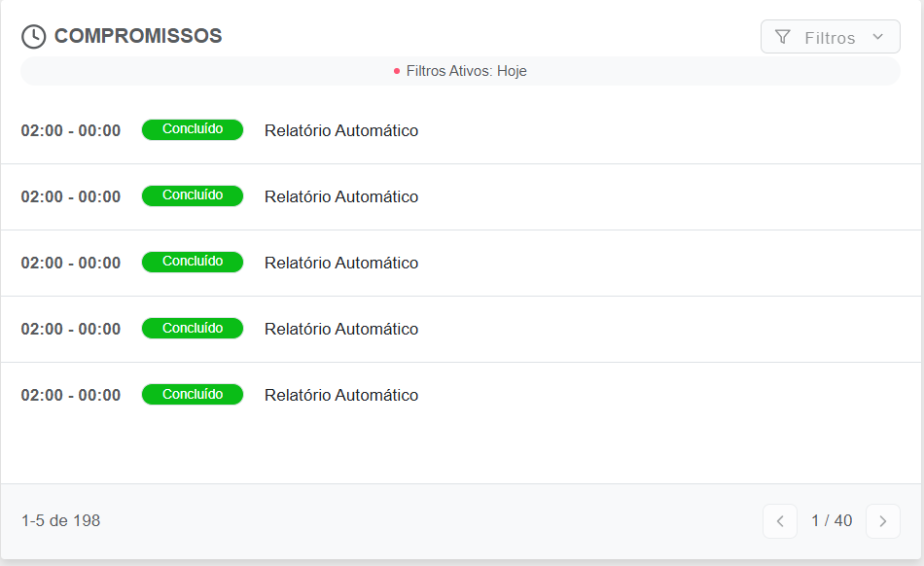Click the 1-5 de 198 results counter

click(60, 520)
